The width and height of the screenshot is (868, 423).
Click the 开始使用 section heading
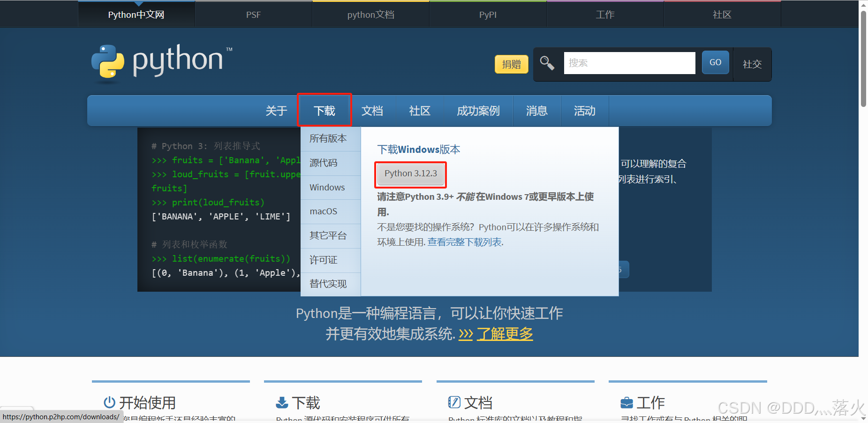pyautogui.click(x=147, y=402)
